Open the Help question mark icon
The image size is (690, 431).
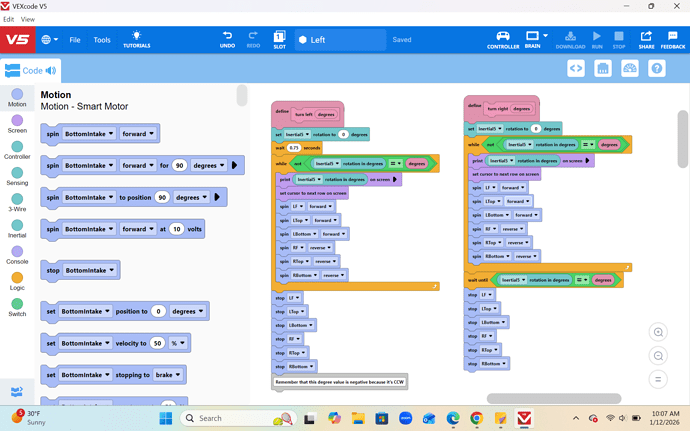(x=657, y=68)
